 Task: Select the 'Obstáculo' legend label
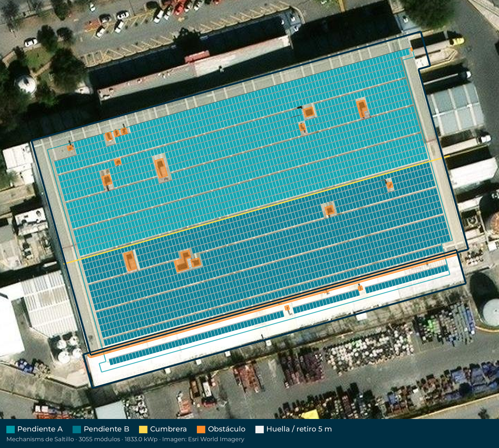pos(227,429)
